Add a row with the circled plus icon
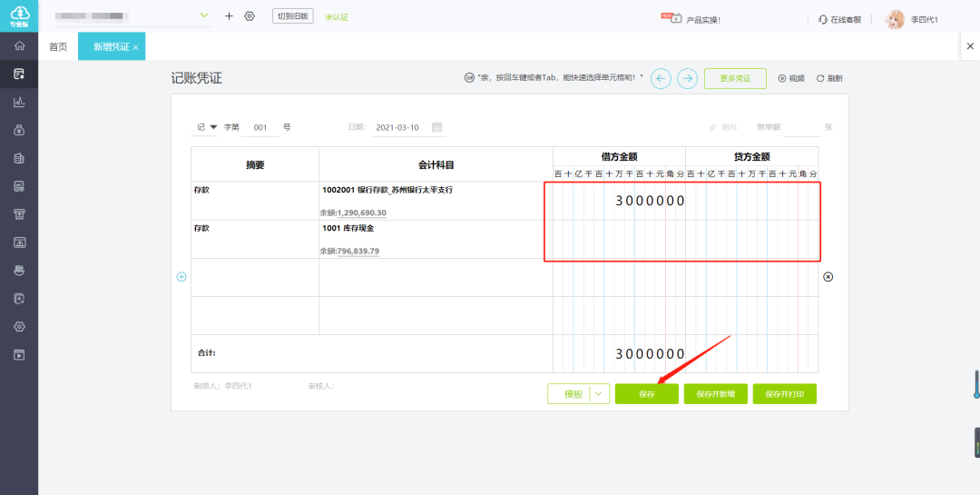The width and height of the screenshot is (980, 495). pos(181,277)
